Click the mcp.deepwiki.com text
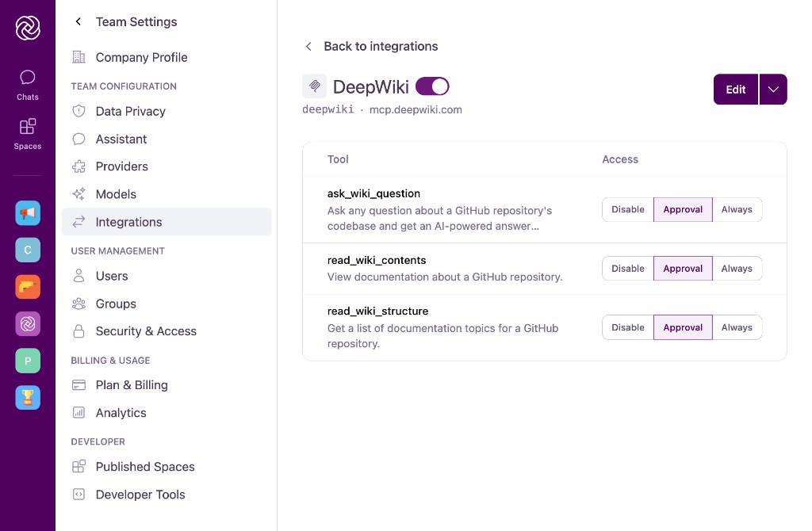 tap(416, 109)
